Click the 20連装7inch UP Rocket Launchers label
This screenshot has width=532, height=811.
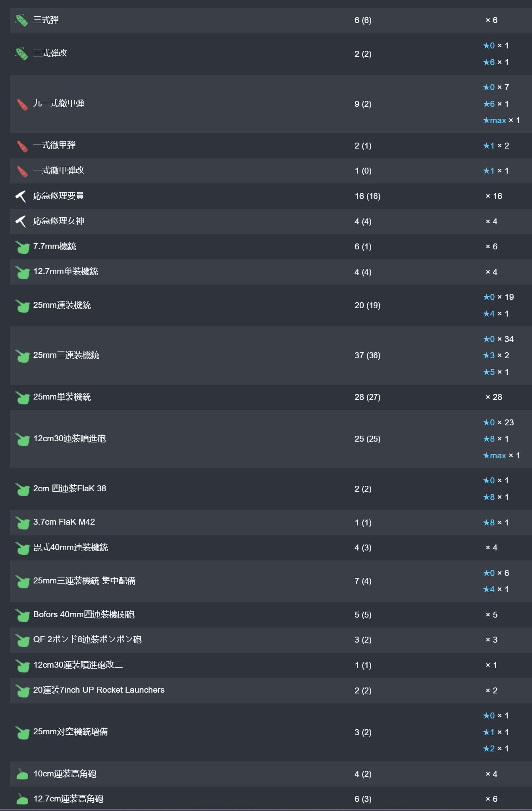pos(99,690)
